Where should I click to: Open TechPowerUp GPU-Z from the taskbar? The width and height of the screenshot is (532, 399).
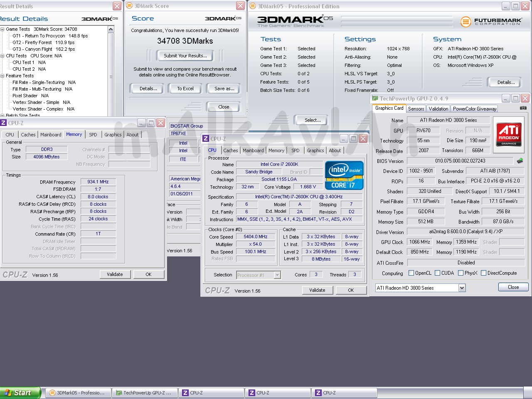click(145, 393)
